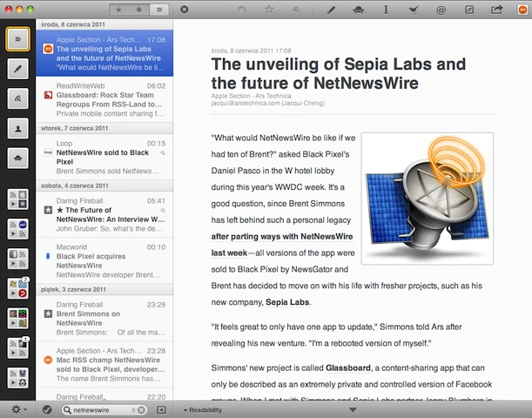The width and height of the screenshot is (532, 418).
Task: Send to Instapaper using I icon
Action: tap(386, 10)
